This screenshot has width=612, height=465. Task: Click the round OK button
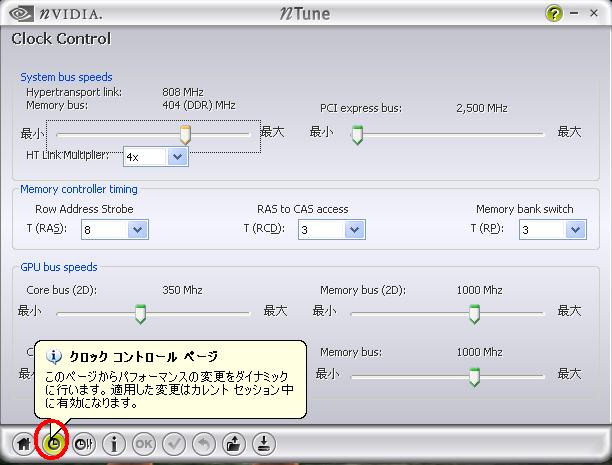[144, 444]
